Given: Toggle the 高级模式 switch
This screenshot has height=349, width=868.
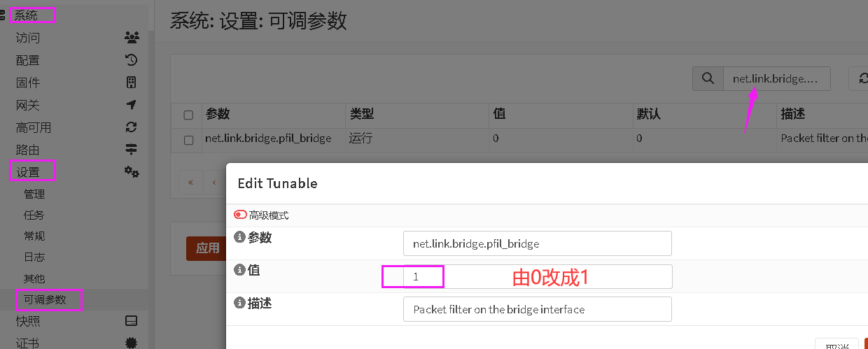Looking at the screenshot, I should [241, 215].
